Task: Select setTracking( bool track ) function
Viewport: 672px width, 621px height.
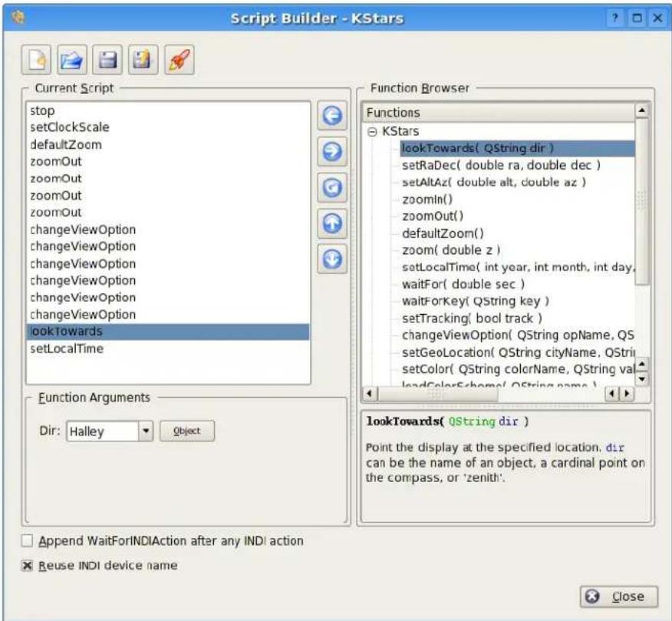Action: (472, 319)
